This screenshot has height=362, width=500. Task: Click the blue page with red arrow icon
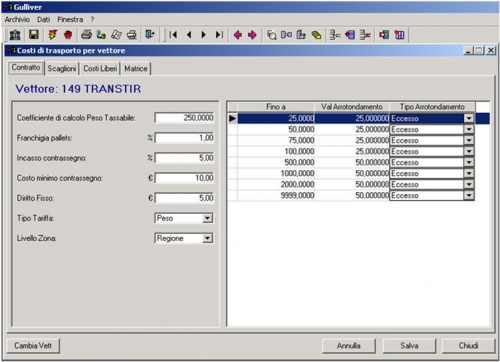pos(350,35)
